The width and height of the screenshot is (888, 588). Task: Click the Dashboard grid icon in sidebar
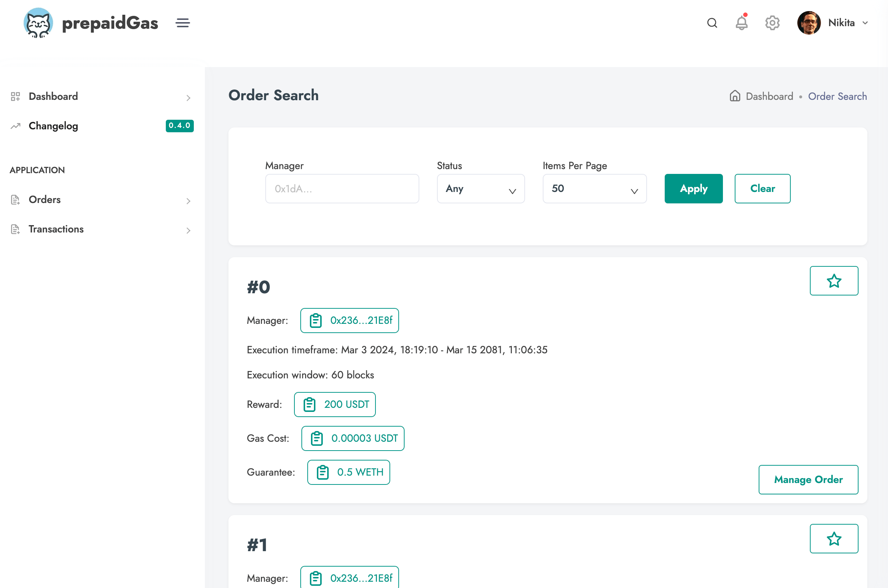15,97
